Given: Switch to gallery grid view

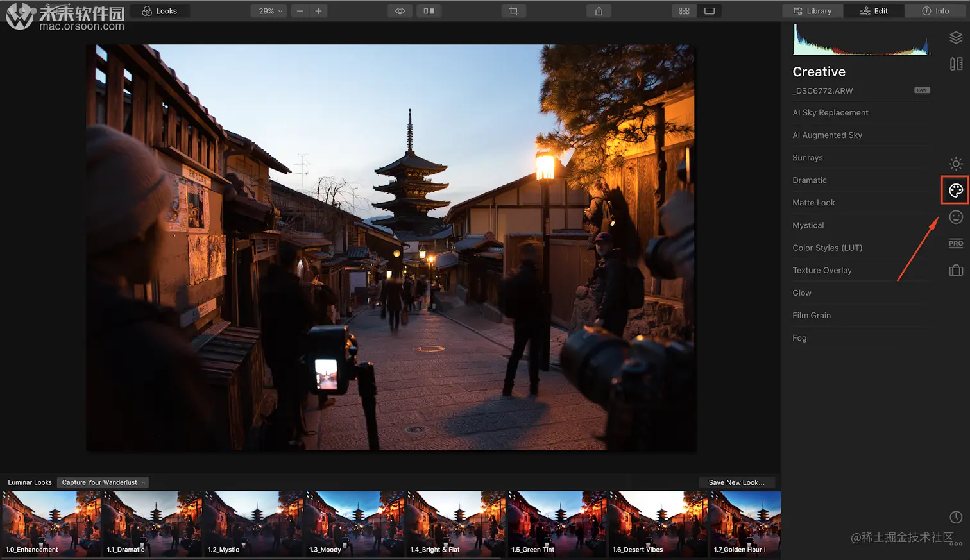Looking at the screenshot, I should 684,11.
